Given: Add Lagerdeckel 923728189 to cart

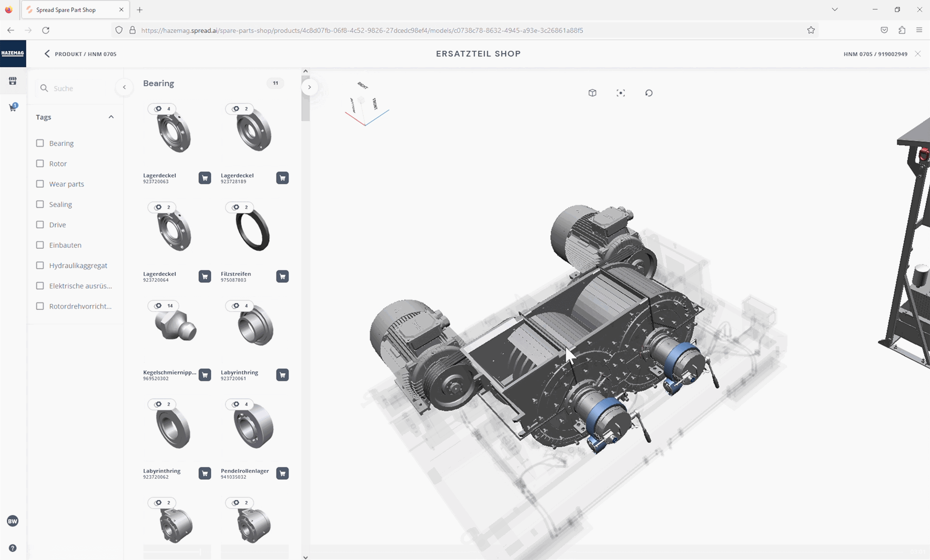Looking at the screenshot, I should (x=282, y=178).
